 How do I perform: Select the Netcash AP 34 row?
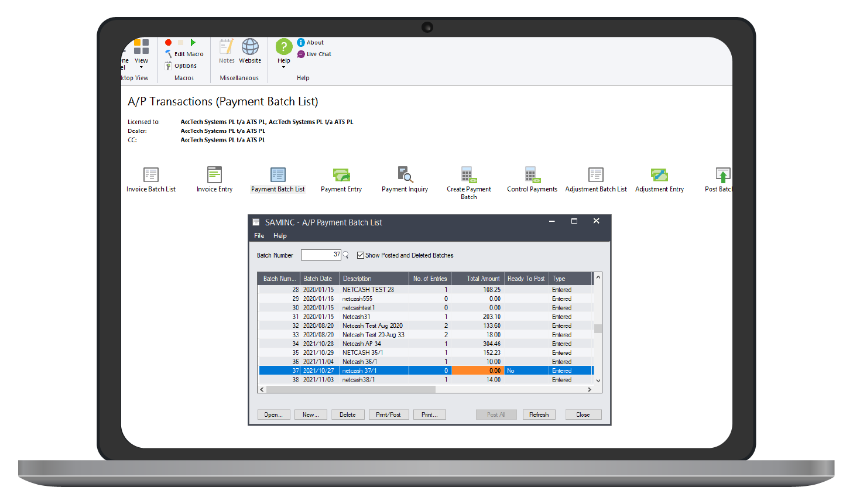pyautogui.click(x=426, y=344)
